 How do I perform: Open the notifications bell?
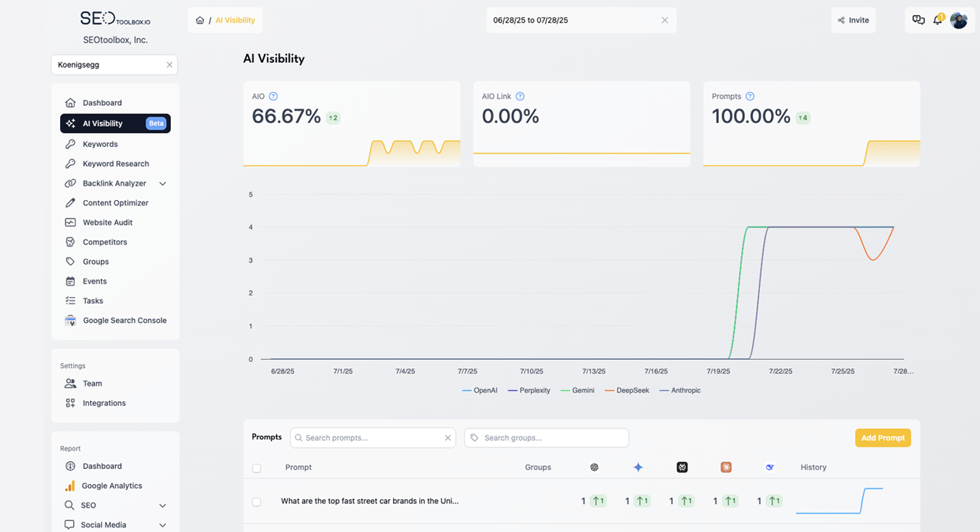(938, 20)
